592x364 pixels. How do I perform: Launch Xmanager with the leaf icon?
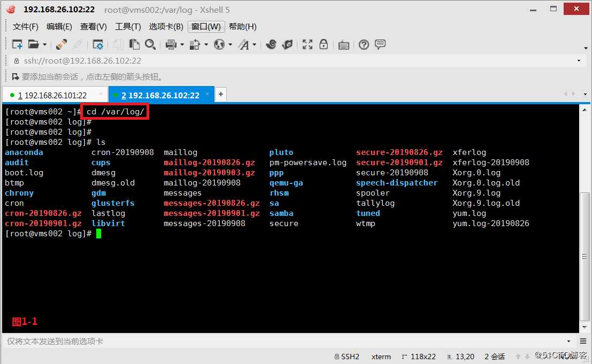coord(287,44)
